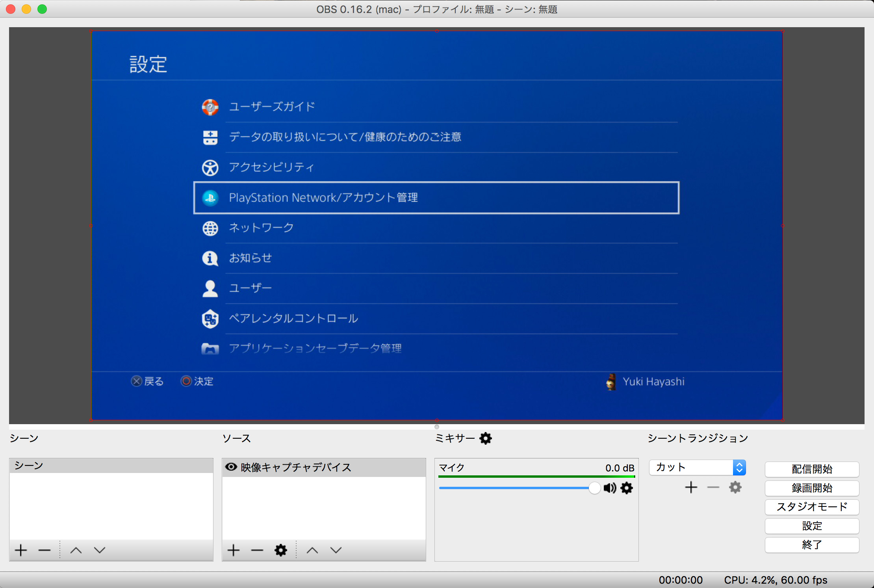Select 映像キャプチャデバイス in sources list
This screenshot has height=588, width=874.
324,467
